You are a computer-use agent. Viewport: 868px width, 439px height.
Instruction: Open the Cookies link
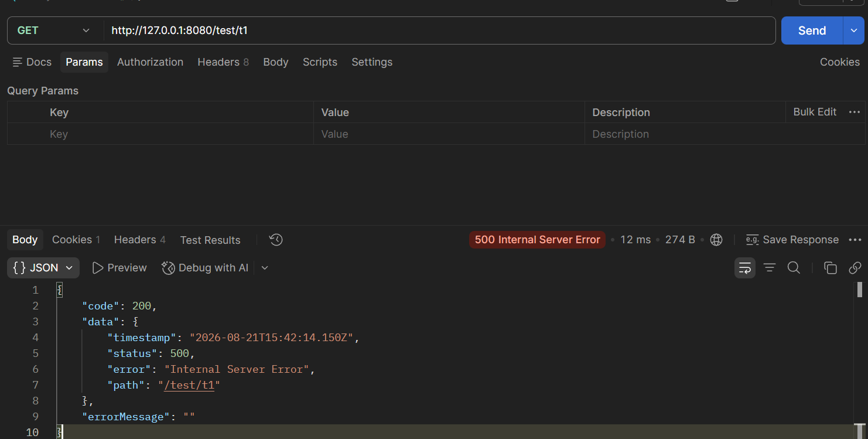pyautogui.click(x=840, y=62)
